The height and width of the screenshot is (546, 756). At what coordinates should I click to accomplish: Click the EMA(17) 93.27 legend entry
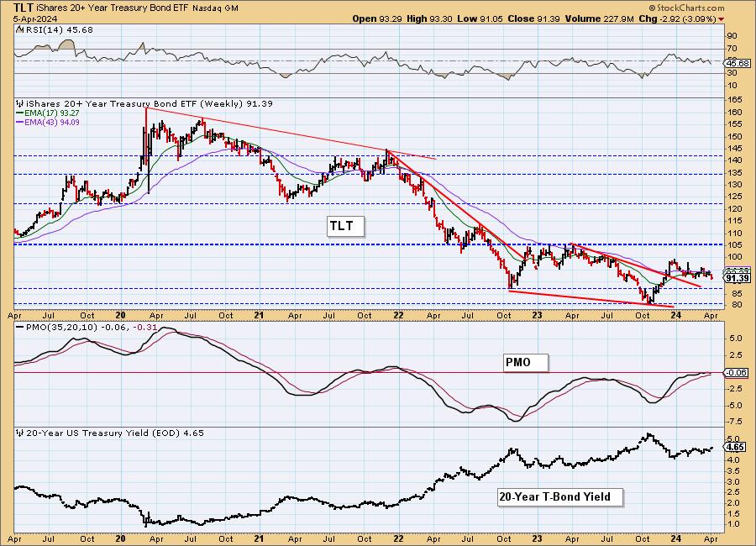point(48,113)
